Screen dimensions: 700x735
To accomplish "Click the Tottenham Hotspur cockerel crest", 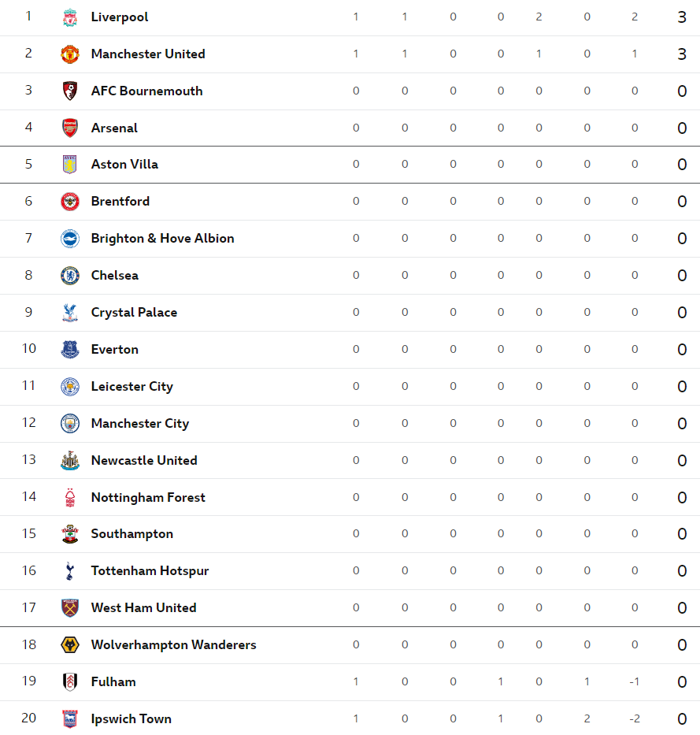I will pyautogui.click(x=70, y=571).
